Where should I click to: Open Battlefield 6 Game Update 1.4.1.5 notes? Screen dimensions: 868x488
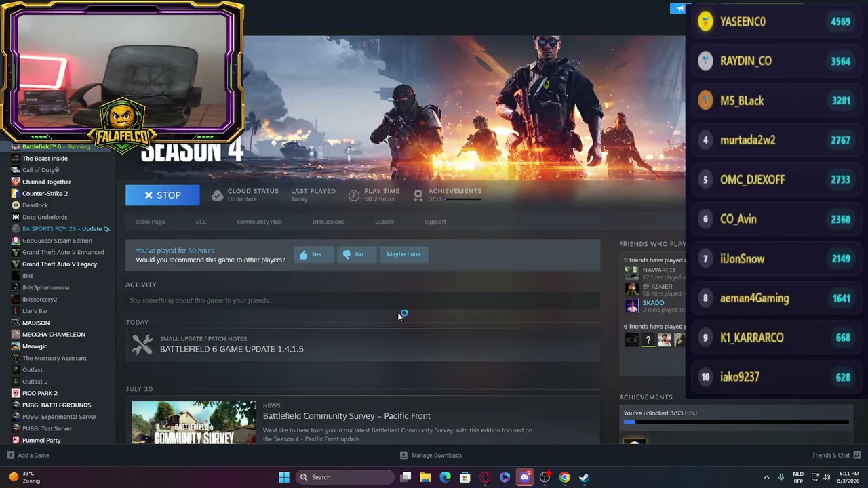click(x=232, y=349)
